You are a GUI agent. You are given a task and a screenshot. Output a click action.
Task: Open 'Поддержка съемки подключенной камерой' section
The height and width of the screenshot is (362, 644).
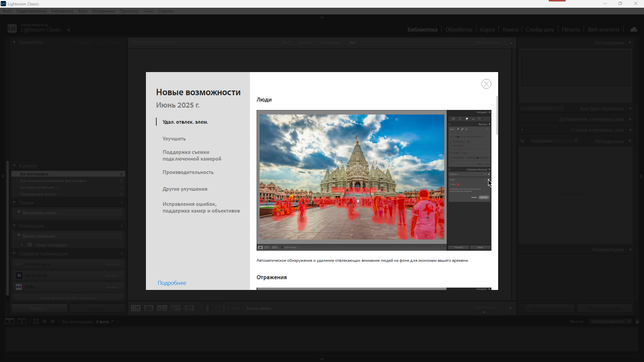click(192, 156)
